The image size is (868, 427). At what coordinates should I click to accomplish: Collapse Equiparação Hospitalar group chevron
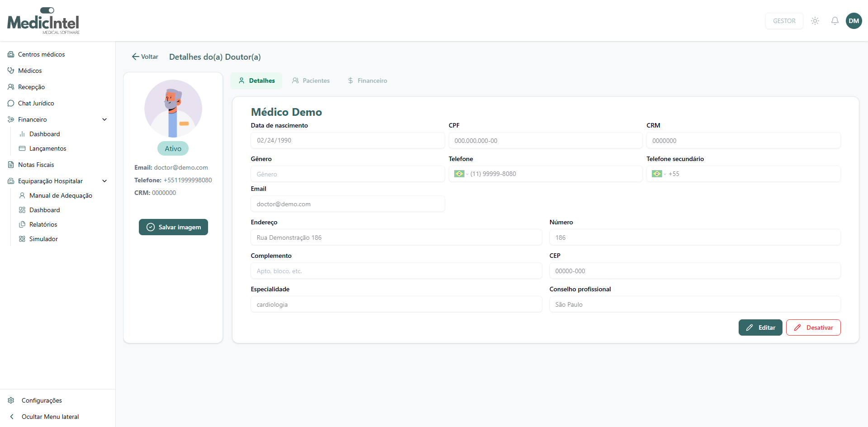tap(104, 181)
